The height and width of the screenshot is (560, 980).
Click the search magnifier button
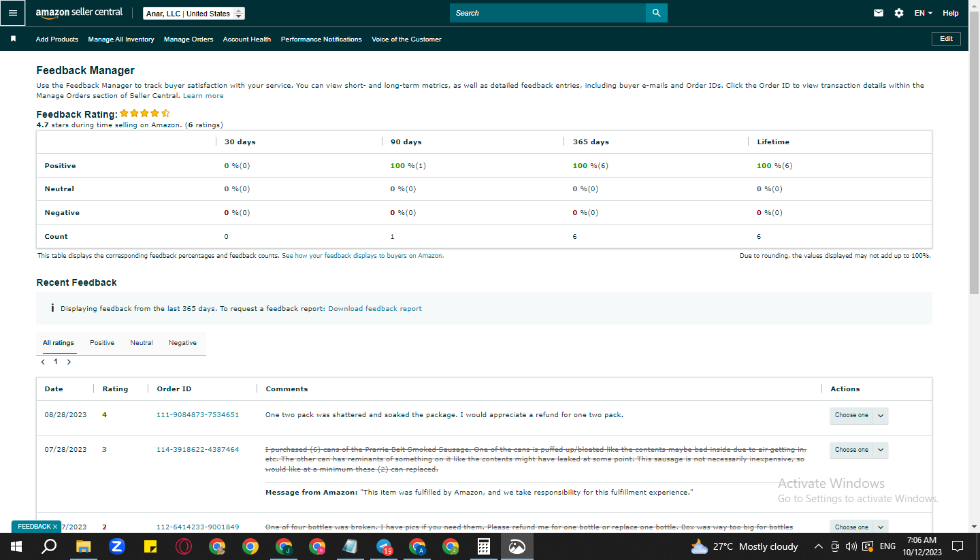coord(656,13)
